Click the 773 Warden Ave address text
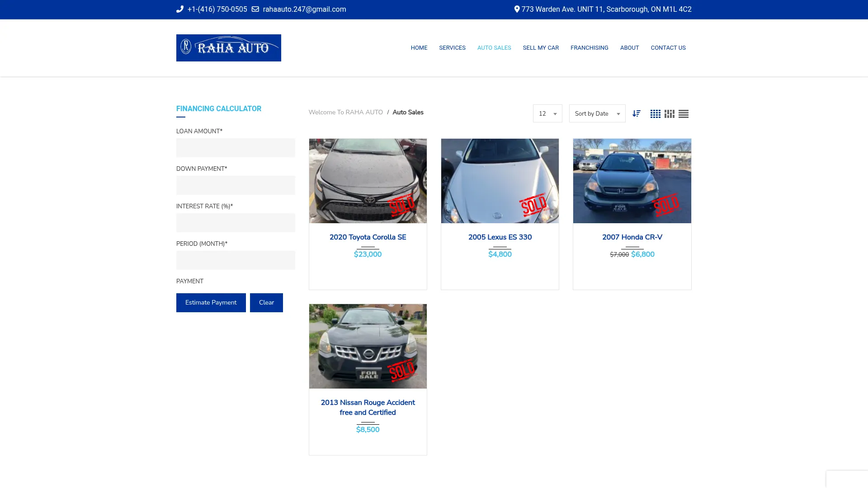The width and height of the screenshot is (868, 488). point(606,9)
